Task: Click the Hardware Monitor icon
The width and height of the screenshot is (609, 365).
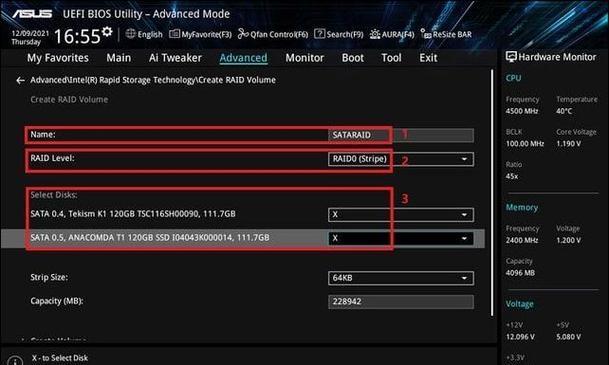Action: (511, 57)
